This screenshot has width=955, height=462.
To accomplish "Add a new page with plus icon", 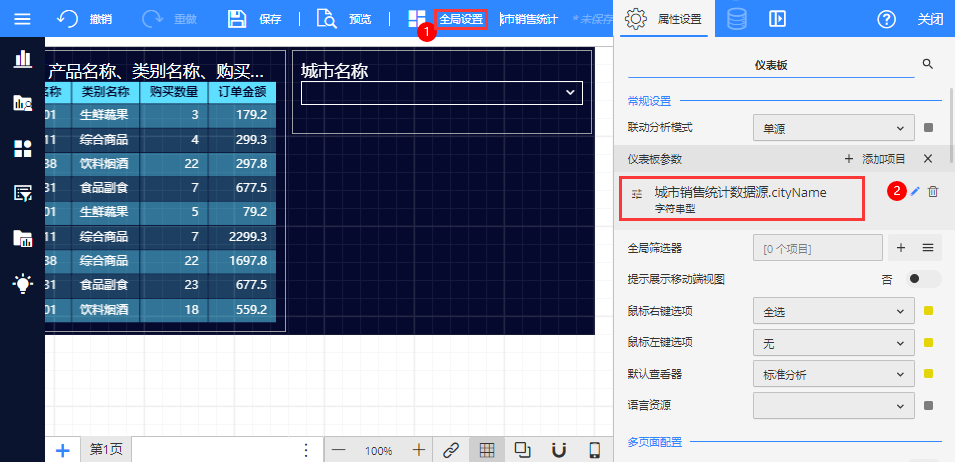I will click(x=63, y=450).
